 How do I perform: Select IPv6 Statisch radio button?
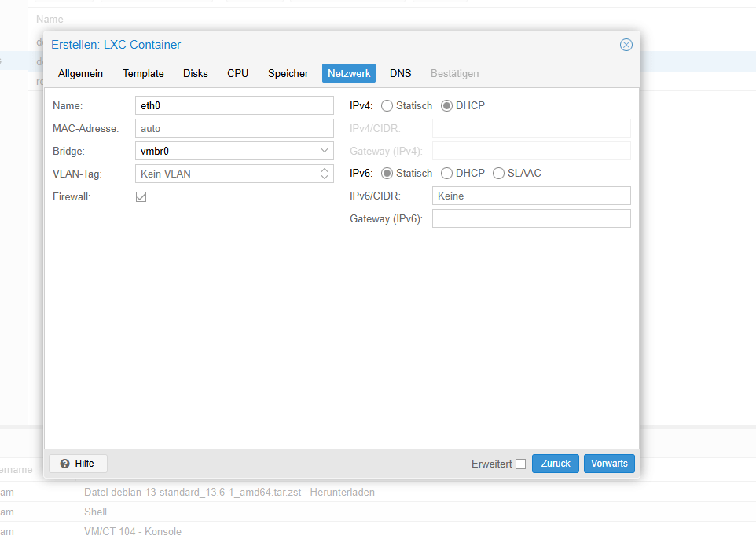(387, 173)
